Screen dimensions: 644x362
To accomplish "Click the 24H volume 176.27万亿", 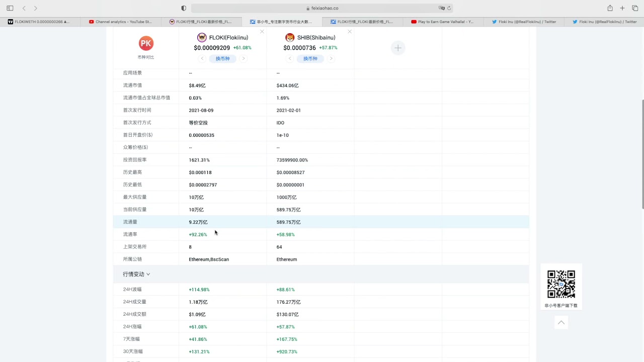I will [288, 302].
